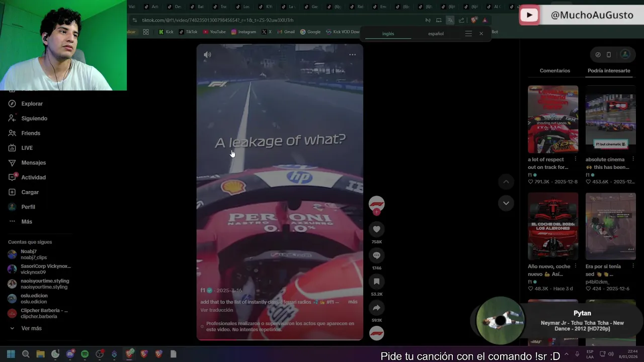Open options for 'Era por si tenía sed' card
The width and height of the screenshot is (644, 362).
coord(633,266)
